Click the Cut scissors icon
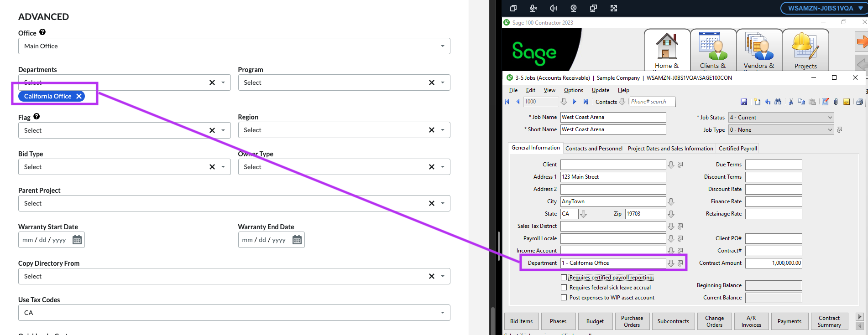Image resolution: width=868 pixels, height=335 pixels. click(x=791, y=102)
